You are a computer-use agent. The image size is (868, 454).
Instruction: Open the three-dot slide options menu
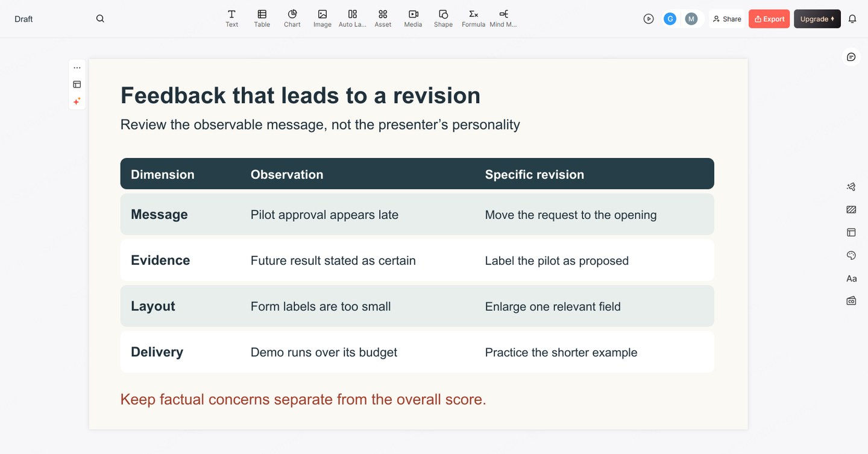point(77,68)
